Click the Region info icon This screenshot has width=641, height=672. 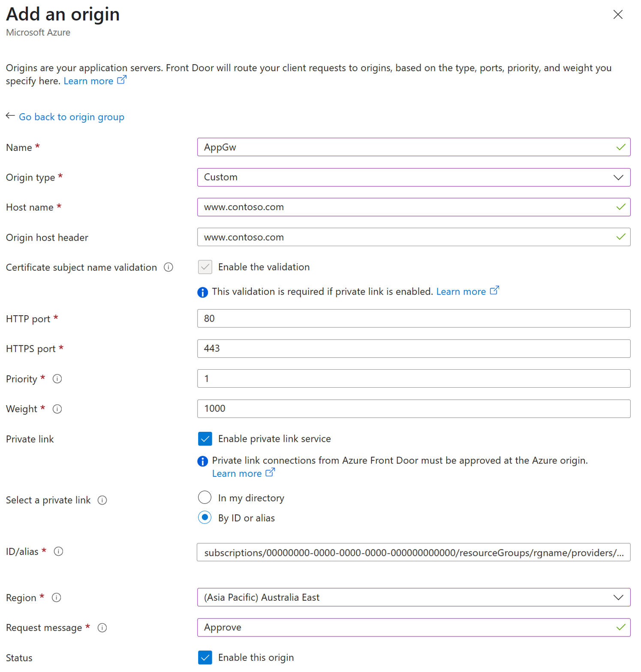click(57, 598)
